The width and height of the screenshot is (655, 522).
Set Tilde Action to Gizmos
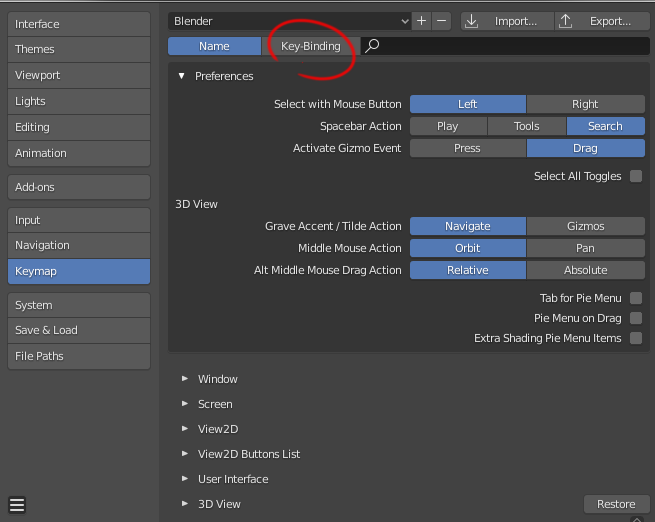(586, 226)
